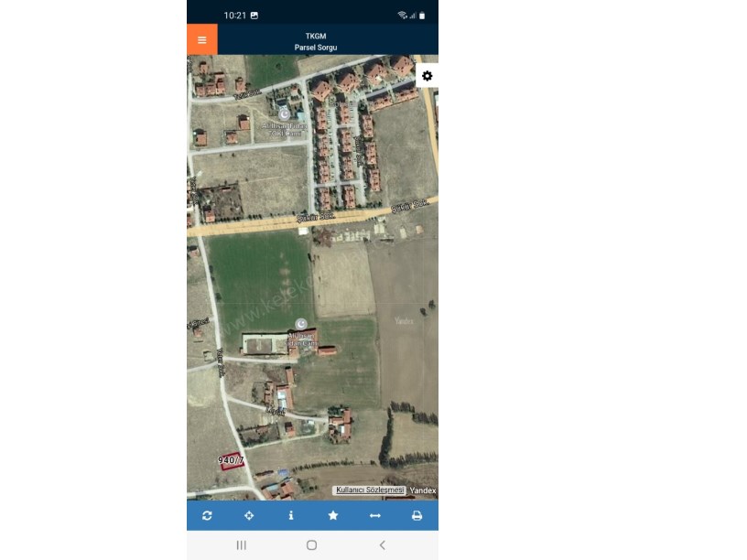Viewport: 747px width, 560px height.
Task: Select parcel 940/7 on the map
Action: 232,461
